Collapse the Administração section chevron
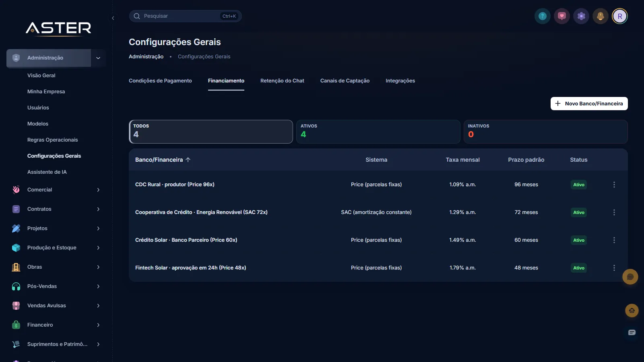Screen dimensions: 644x362 coord(98,58)
